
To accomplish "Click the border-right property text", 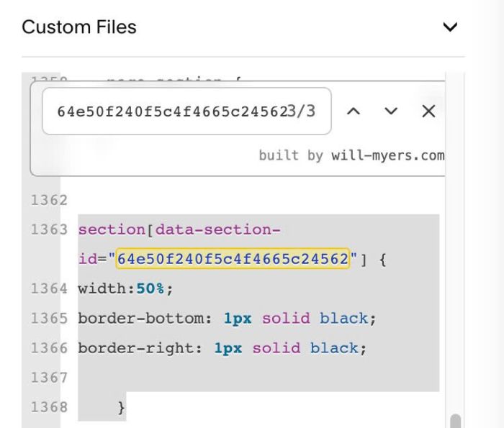I will click(x=137, y=348).
